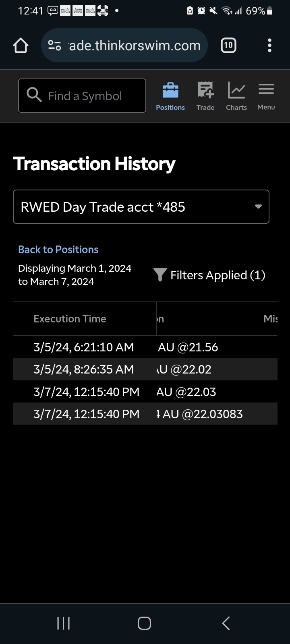Image resolution: width=290 pixels, height=644 pixels.
Task: Sort by Execution Time column header
Action: click(x=70, y=319)
